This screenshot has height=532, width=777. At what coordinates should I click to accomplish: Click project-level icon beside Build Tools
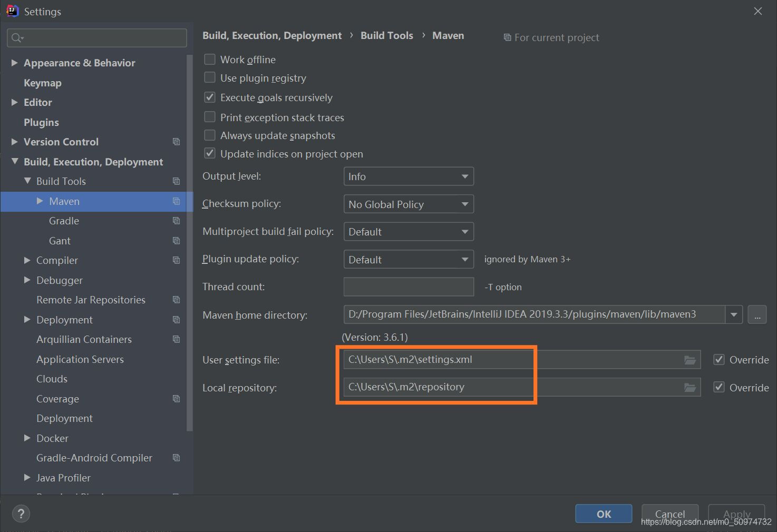click(x=176, y=181)
